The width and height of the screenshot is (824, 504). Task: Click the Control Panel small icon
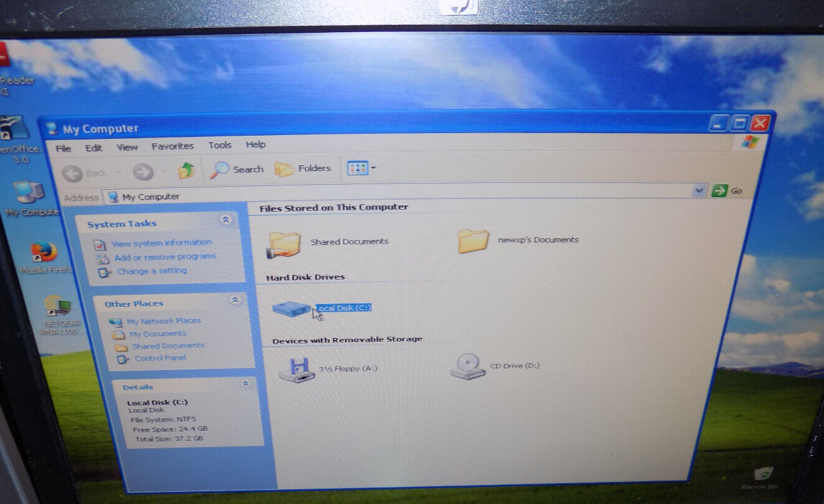pos(123,359)
